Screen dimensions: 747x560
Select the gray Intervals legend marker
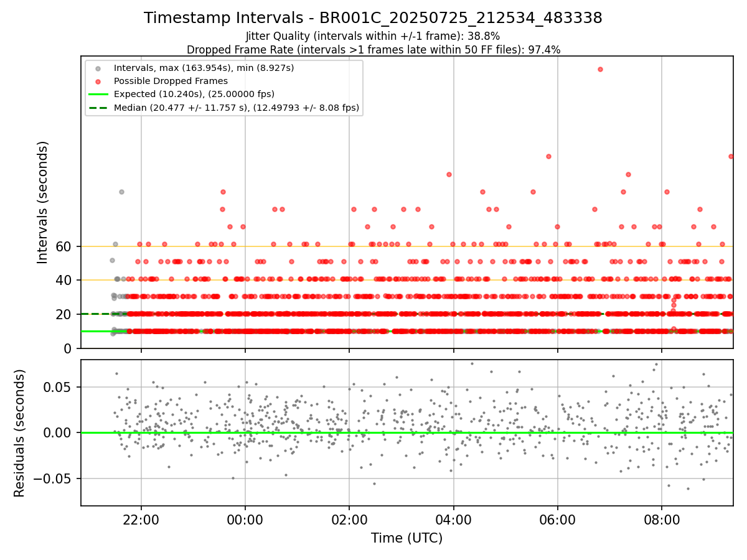98,67
